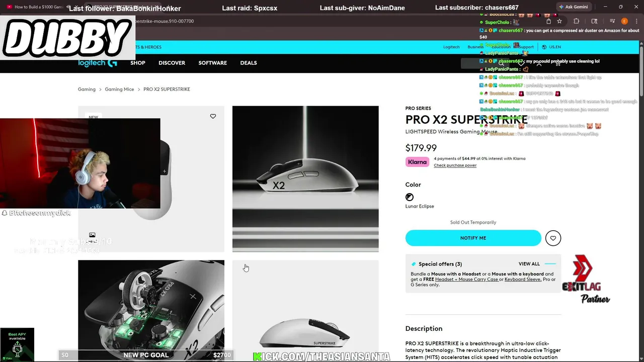Click the globe icon beside US.EN

tap(544, 47)
